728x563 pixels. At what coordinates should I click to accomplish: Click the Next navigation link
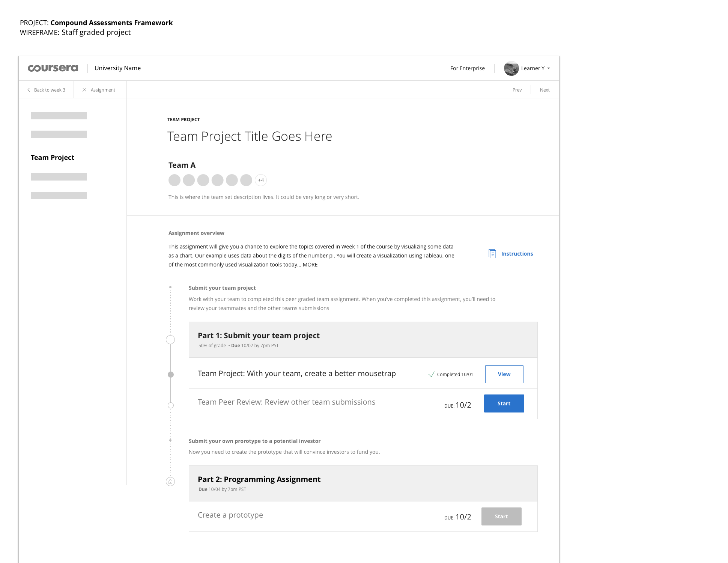545,90
